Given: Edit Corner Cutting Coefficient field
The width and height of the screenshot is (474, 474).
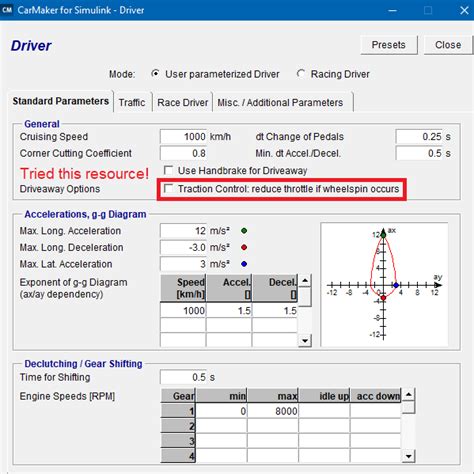Looking at the screenshot, I should pos(183,153).
